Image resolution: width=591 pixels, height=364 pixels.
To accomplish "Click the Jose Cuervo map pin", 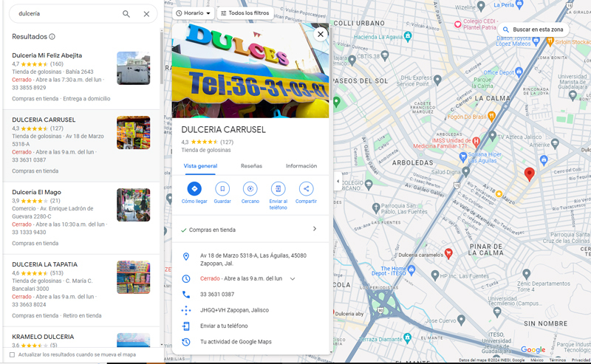I will coord(461,320).
